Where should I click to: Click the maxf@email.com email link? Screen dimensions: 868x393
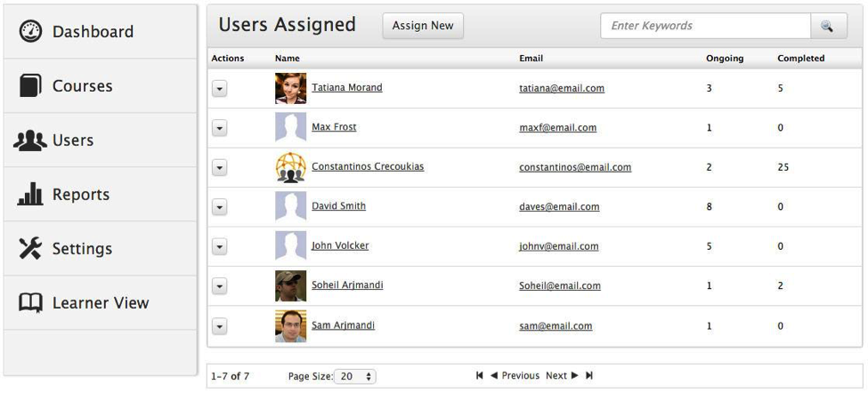coord(557,128)
